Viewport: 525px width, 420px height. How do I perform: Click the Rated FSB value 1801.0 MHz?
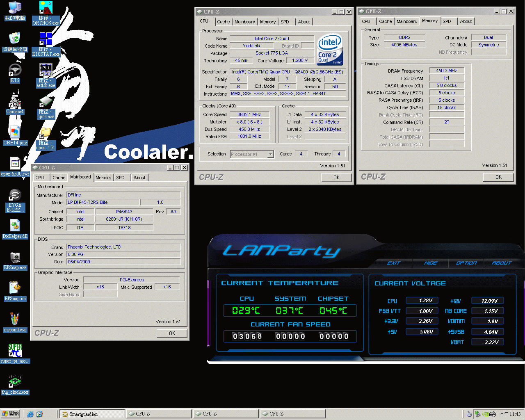(x=249, y=137)
